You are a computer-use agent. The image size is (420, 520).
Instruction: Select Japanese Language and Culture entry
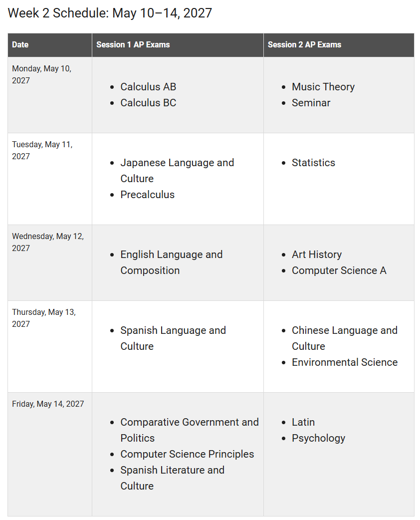[x=178, y=171]
